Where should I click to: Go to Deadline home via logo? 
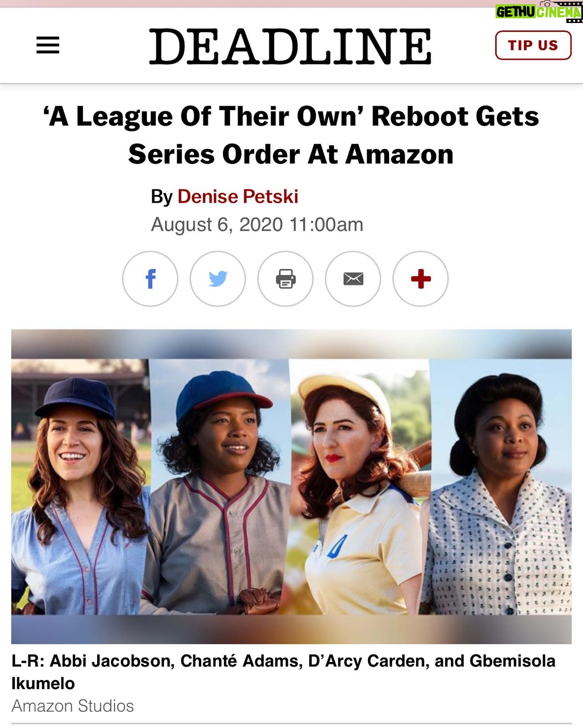point(290,46)
